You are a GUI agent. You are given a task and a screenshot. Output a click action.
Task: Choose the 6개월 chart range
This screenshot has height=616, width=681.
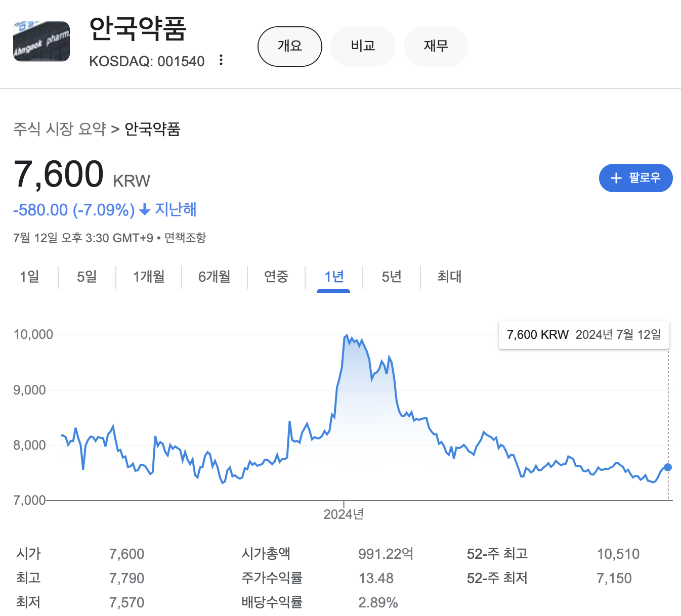[215, 277]
